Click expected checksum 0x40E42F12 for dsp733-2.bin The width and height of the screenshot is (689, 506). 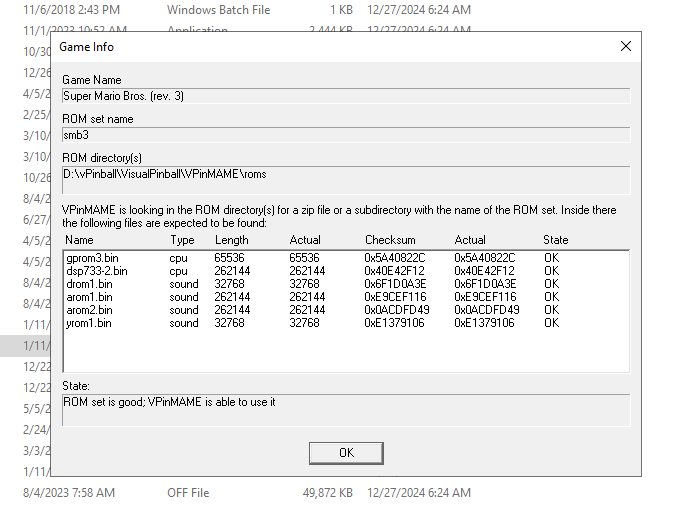394,271
